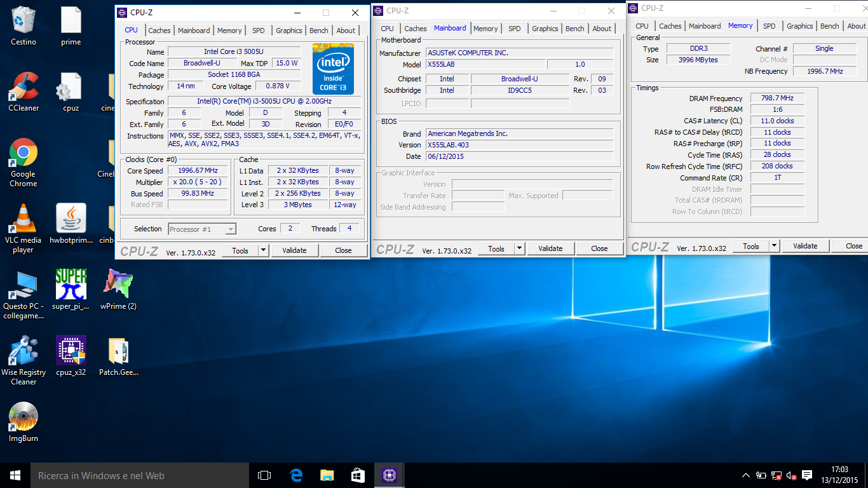The image size is (868, 488).
Task: Open File Explorer from taskbar
Action: (x=327, y=475)
